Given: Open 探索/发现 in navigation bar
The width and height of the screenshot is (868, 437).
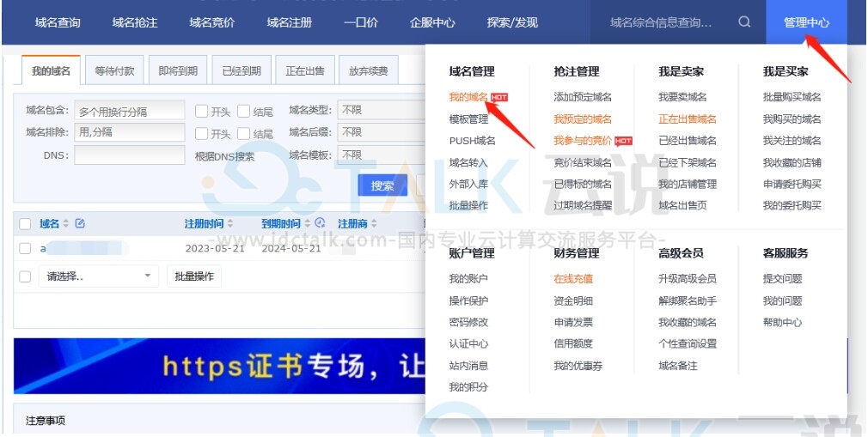Looking at the screenshot, I should [512, 22].
